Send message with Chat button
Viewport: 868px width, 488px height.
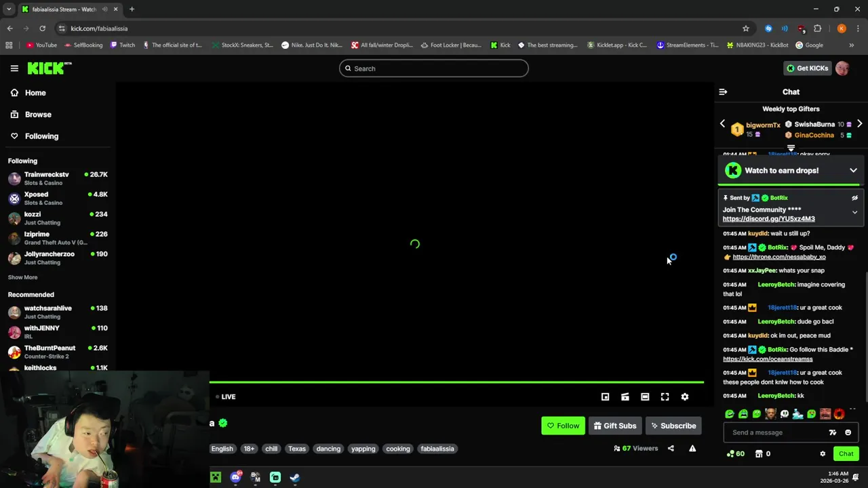[846, 454]
